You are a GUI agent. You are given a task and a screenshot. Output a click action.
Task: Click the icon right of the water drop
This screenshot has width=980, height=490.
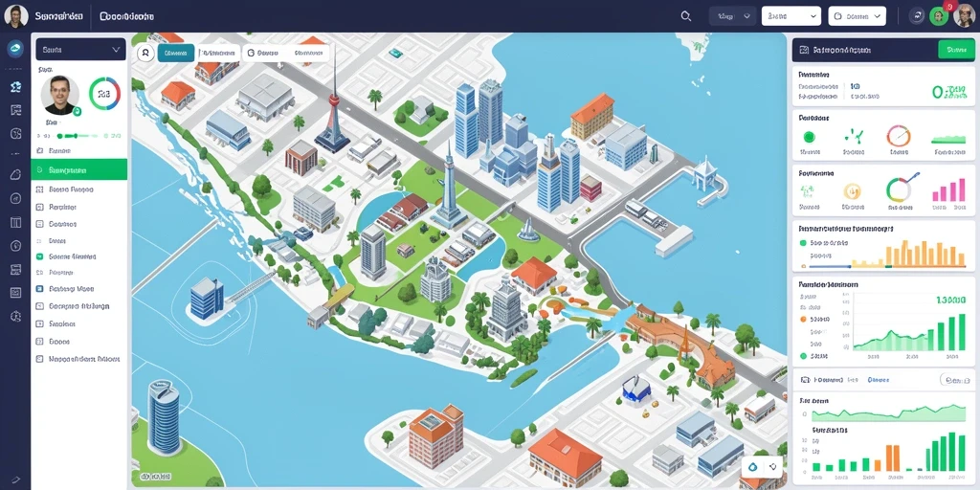(773, 466)
